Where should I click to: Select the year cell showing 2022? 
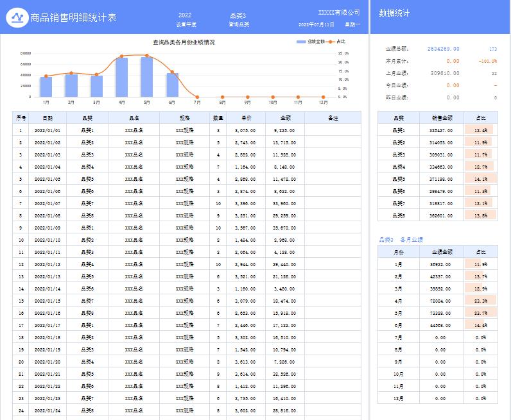(185, 15)
